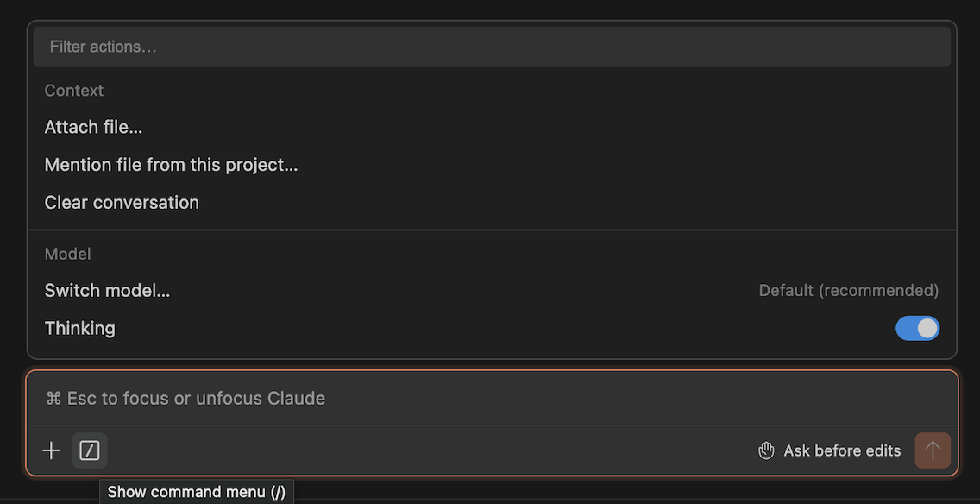This screenshot has height=504, width=980.
Task: Click the "Ask before edits" text label
Action: [x=841, y=450]
